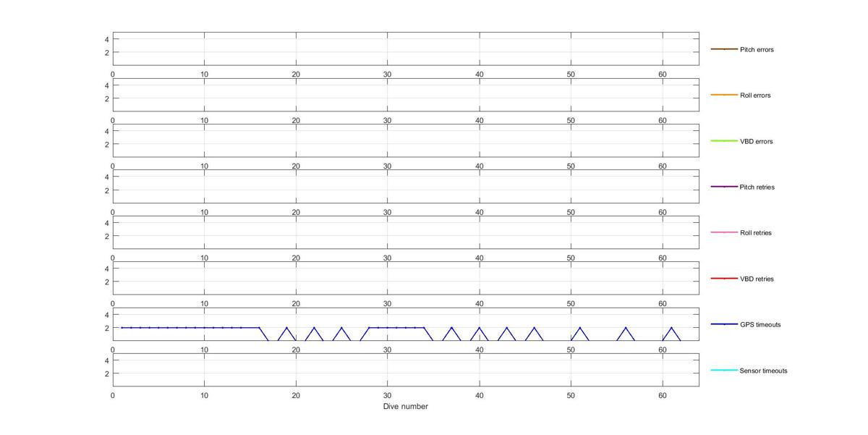
Task: Click the "Sensor timeouts" legend label
Action: tap(763, 371)
